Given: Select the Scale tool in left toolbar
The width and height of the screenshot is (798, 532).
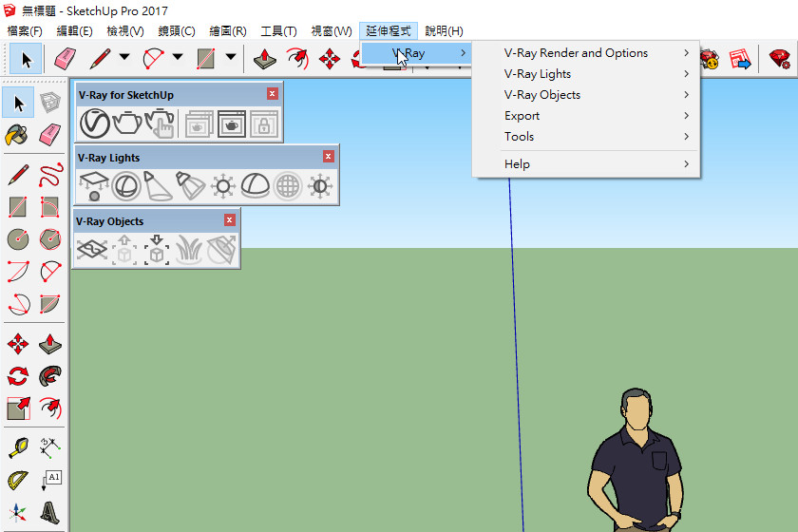Looking at the screenshot, I should [18, 408].
